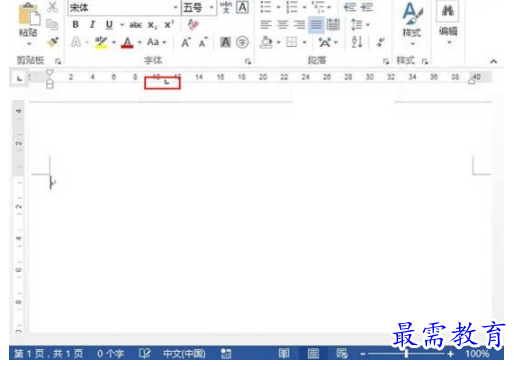Viewport: 514px width, 366px height.
Task: Click the enclosed character icon
Action: point(242,42)
